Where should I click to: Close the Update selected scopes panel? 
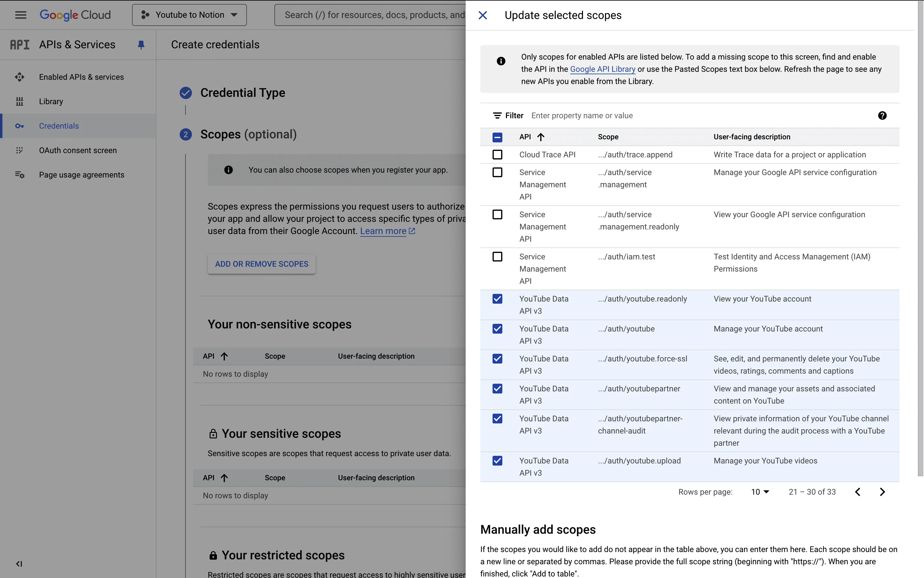tap(483, 15)
